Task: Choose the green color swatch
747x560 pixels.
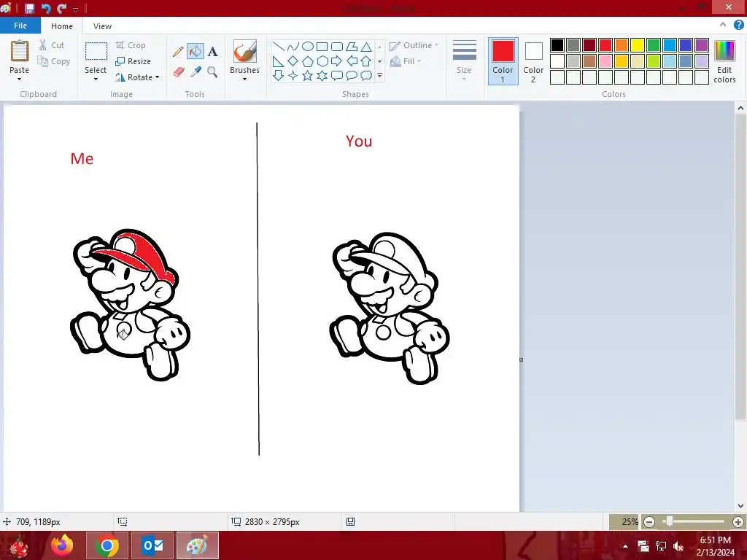Action: (654, 45)
